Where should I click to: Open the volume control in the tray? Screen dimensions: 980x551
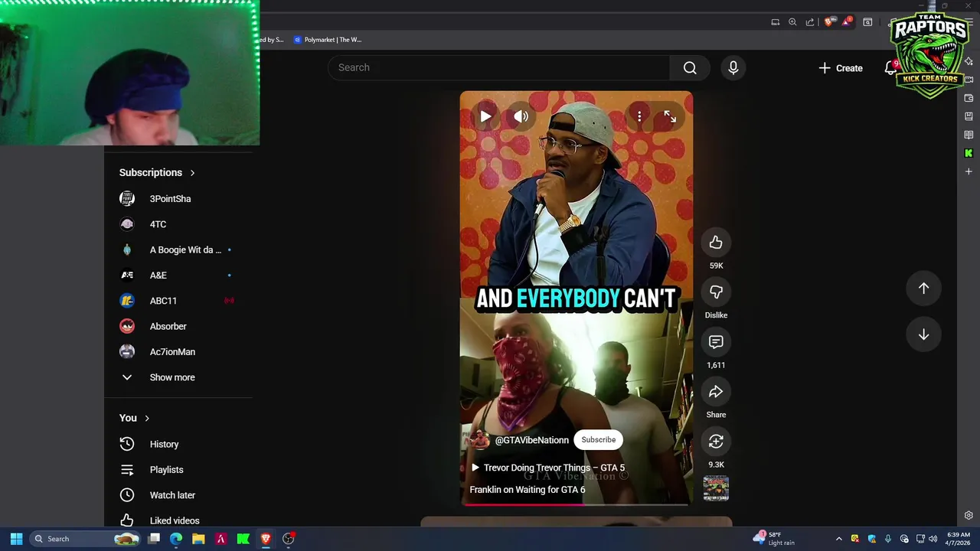pyautogui.click(x=933, y=539)
